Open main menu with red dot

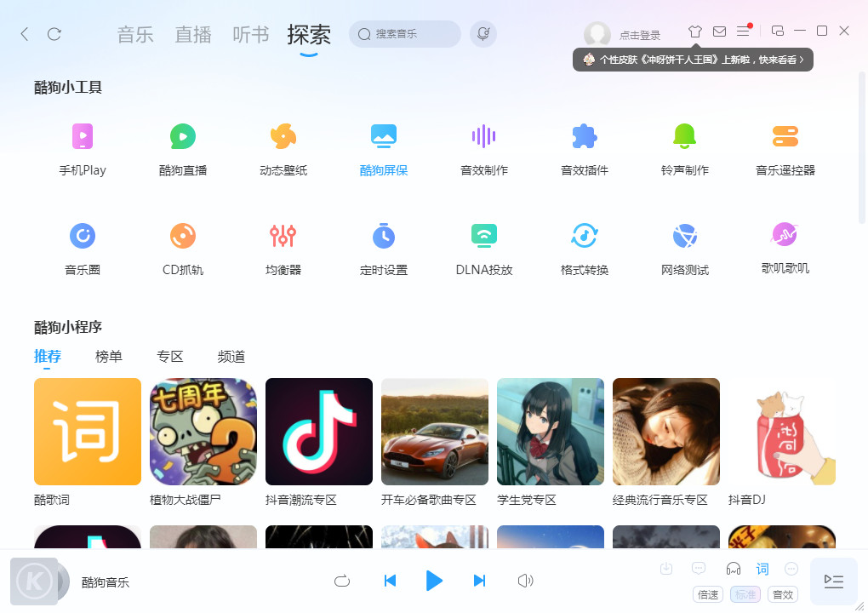click(x=744, y=31)
